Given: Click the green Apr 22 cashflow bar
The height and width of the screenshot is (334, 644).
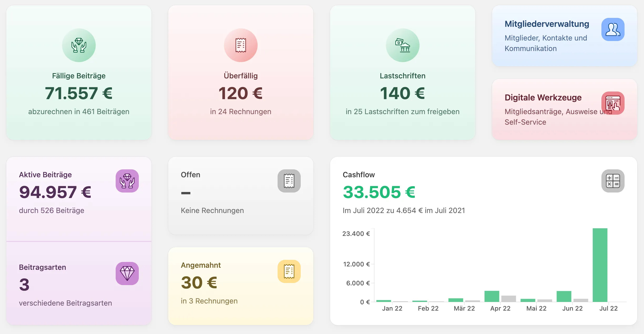Looking at the screenshot, I should pyautogui.click(x=492, y=296).
